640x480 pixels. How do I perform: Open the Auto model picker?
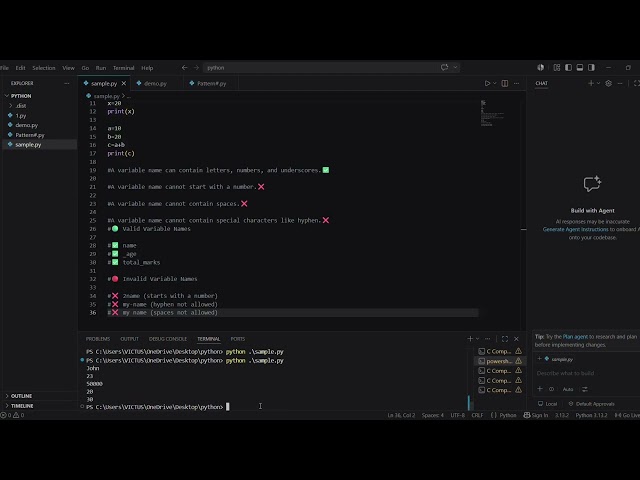click(568, 389)
